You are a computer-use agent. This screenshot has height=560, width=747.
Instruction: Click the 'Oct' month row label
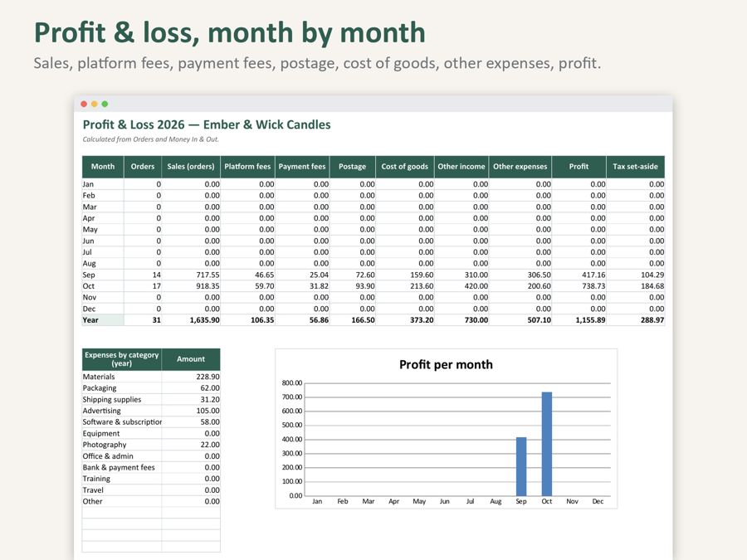click(103, 286)
